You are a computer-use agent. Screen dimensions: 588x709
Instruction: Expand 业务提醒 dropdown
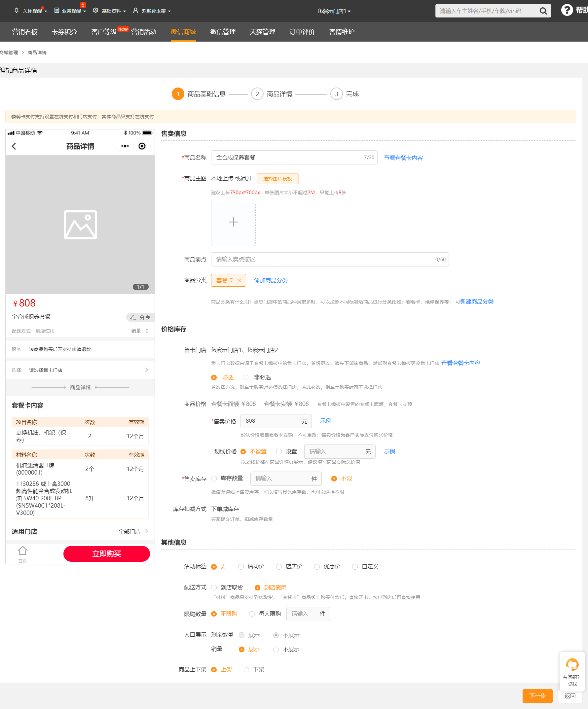(x=85, y=11)
